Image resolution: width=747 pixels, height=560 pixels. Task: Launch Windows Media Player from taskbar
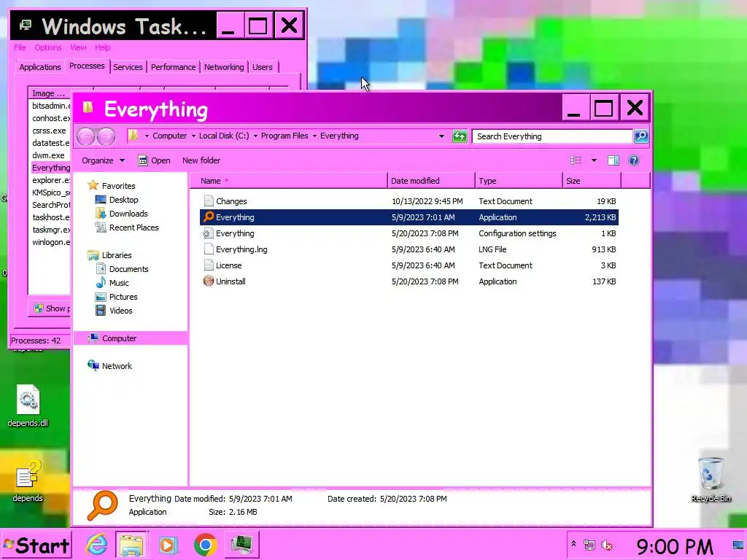(x=168, y=545)
